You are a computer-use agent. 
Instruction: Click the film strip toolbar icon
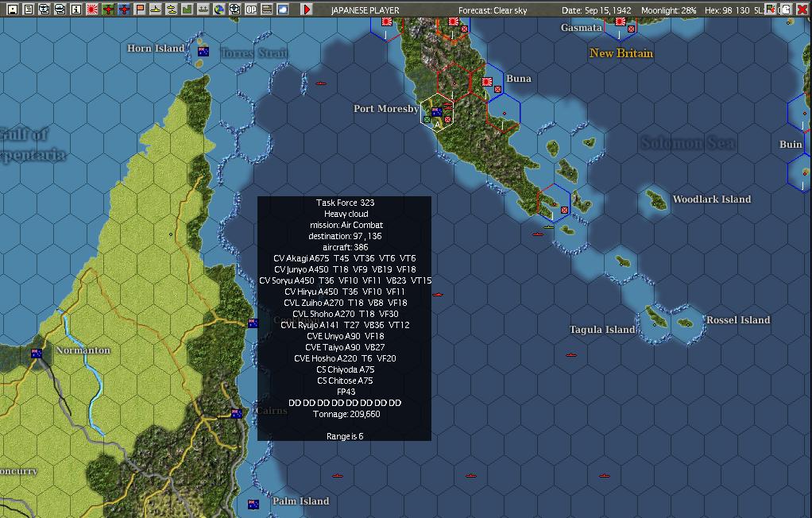[267, 9]
